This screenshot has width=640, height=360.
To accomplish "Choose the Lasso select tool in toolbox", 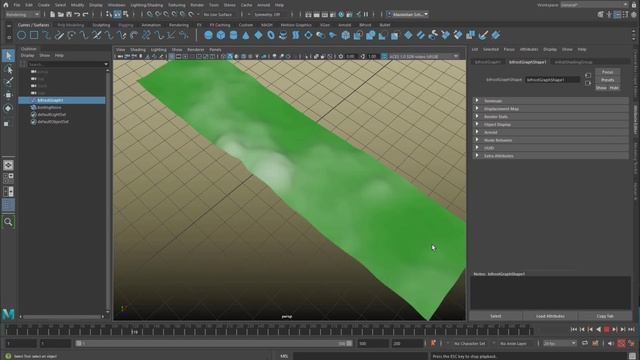I will click(9, 69).
